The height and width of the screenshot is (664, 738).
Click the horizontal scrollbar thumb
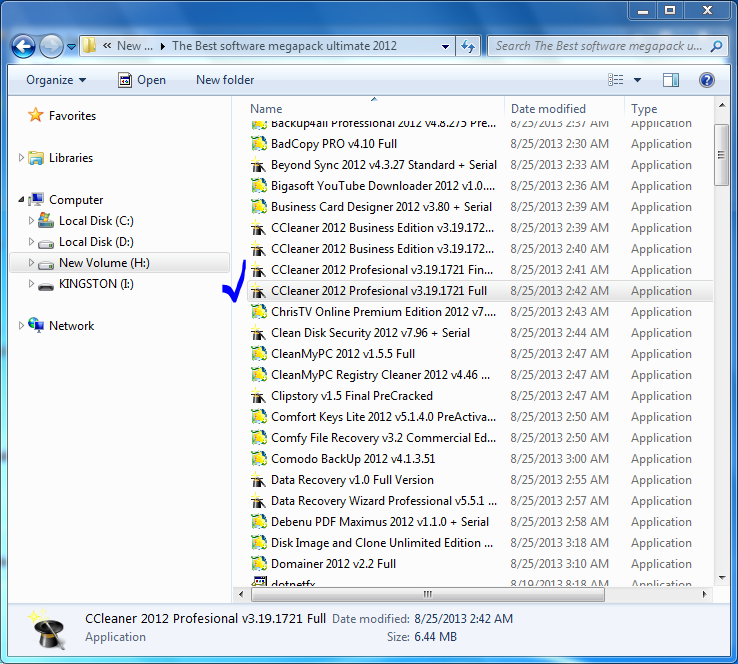(x=427, y=594)
